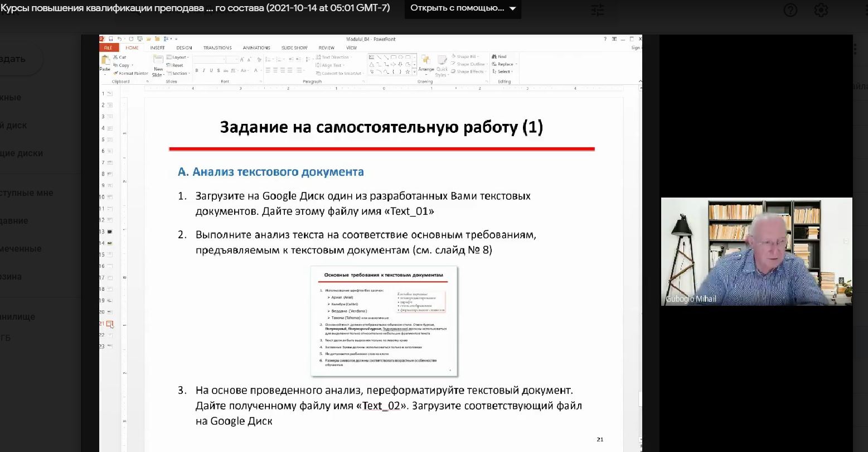
Task: Open the FILE tab
Action: [x=108, y=47]
